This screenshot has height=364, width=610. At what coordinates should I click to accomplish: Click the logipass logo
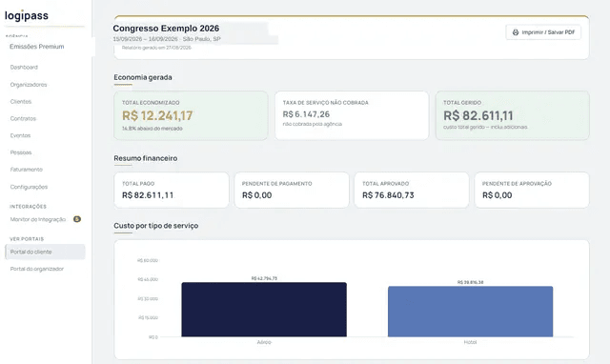27,15
